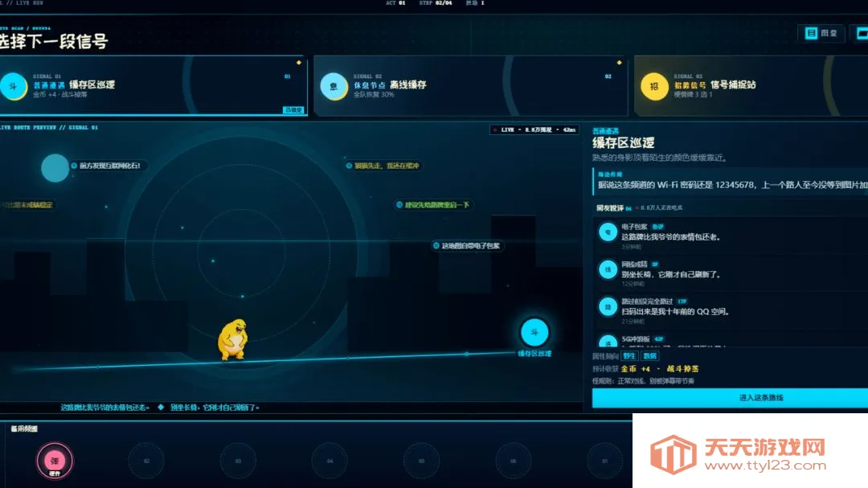Click the 已锁定 badge on SIGNAL 01 card

pos(293,109)
